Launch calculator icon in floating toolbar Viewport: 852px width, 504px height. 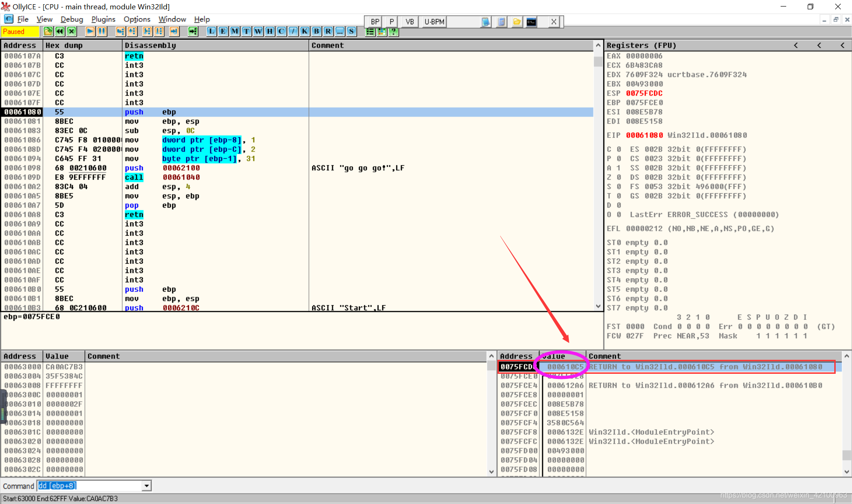pyautogui.click(x=501, y=21)
